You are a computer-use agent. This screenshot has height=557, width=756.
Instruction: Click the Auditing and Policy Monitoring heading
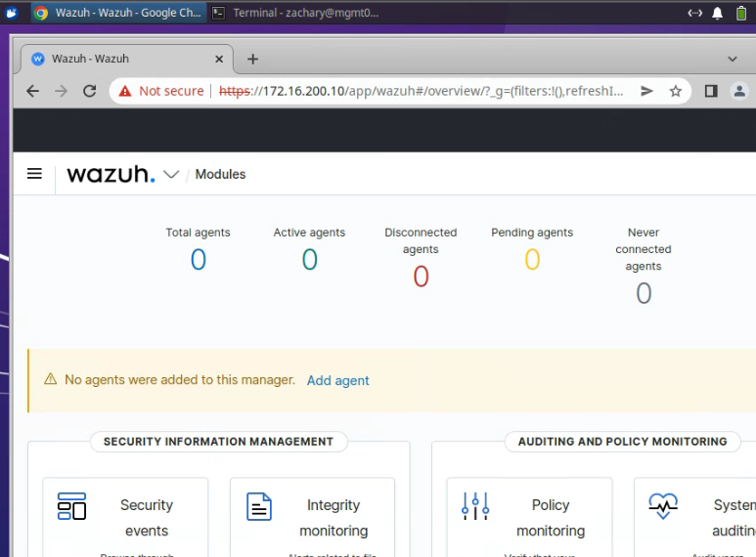pos(622,442)
